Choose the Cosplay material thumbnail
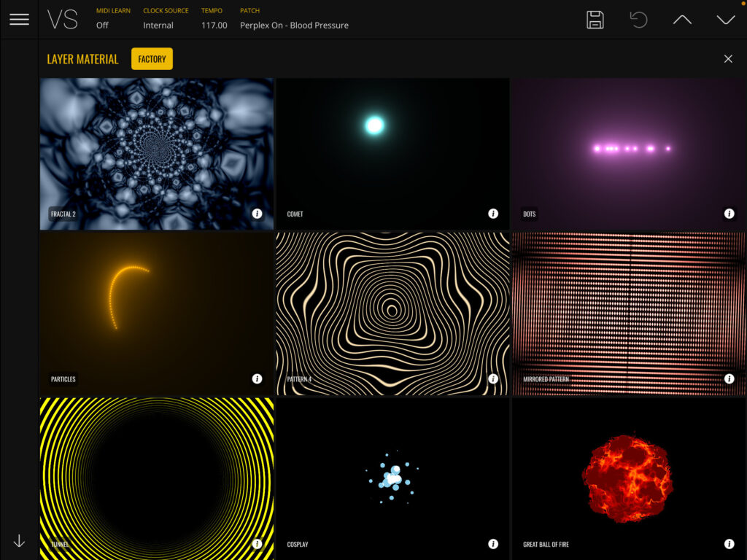The height and width of the screenshot is (560, 747). point(392,478)
